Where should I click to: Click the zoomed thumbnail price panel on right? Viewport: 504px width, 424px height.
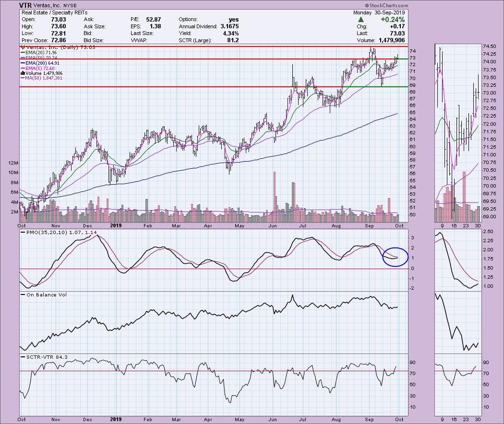pyautogui.click(x=458, y=130)
